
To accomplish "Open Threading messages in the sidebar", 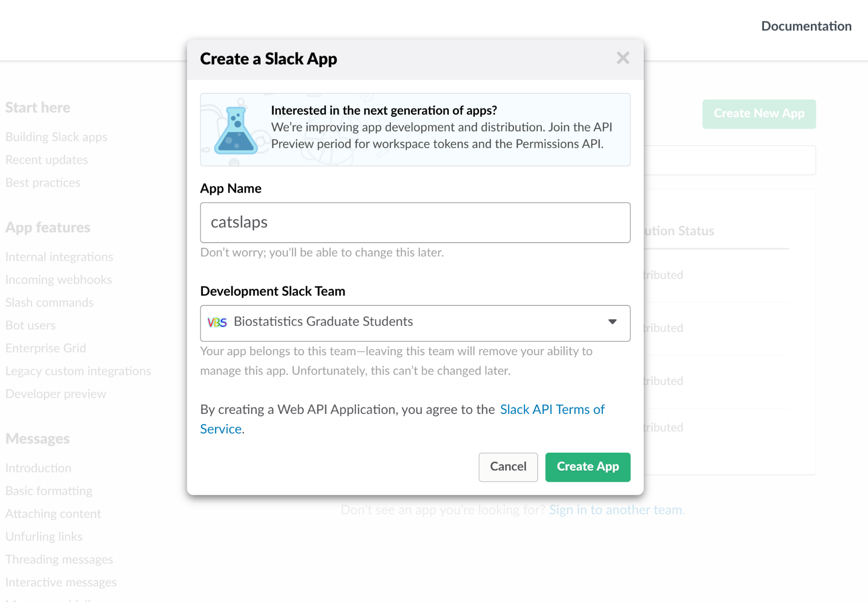I will [x=59, y=560].
